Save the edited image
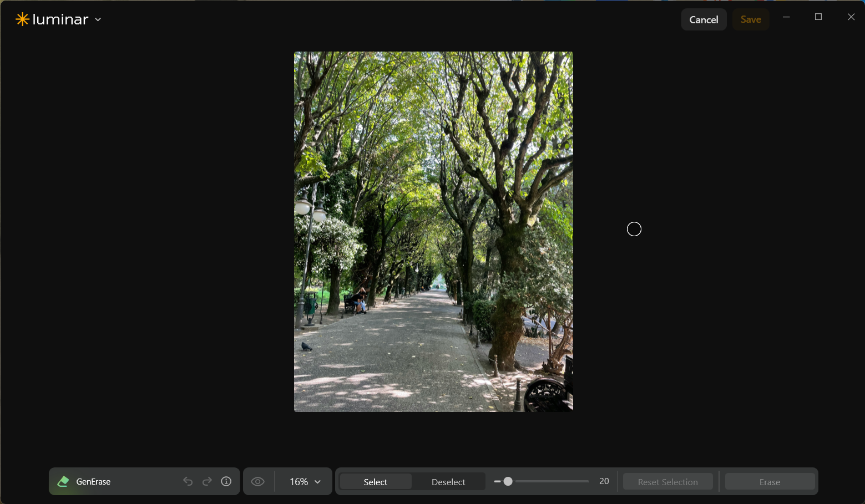Viewport: 865px width, 504px height. (751, 19)
